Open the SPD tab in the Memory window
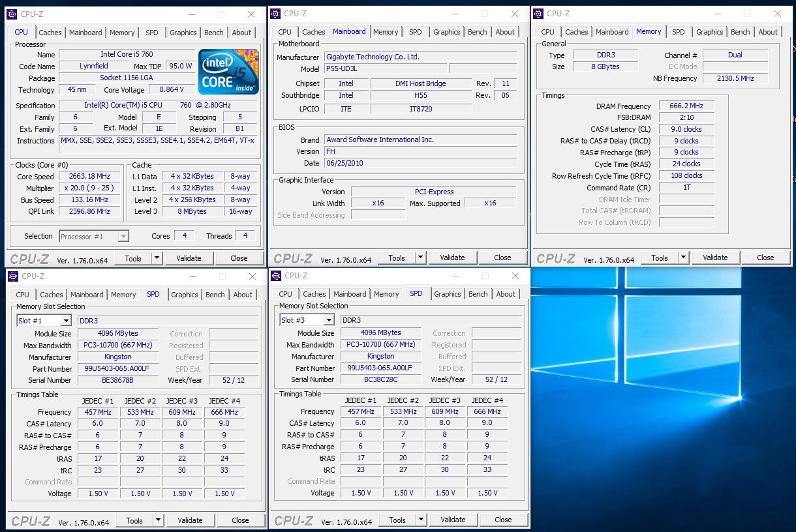 [679, 32]
